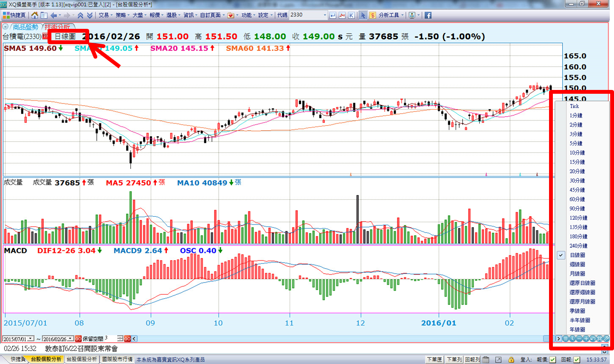Screen dimensions: 614x364
Task: Open the 分析工具 dropdown
Action: click(x=391, y=15)
